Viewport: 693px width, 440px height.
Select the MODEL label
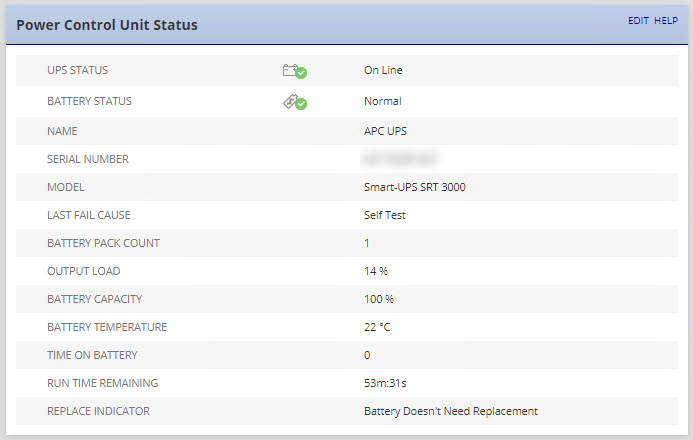pyautogui.click(x=66, y=187)
